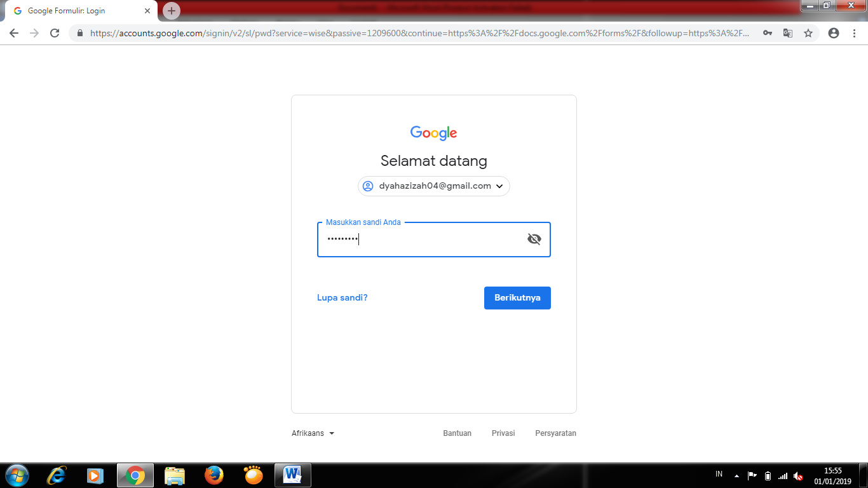Open Chrome's three-dot menu
868x488 pixels.
pos(854,33)
